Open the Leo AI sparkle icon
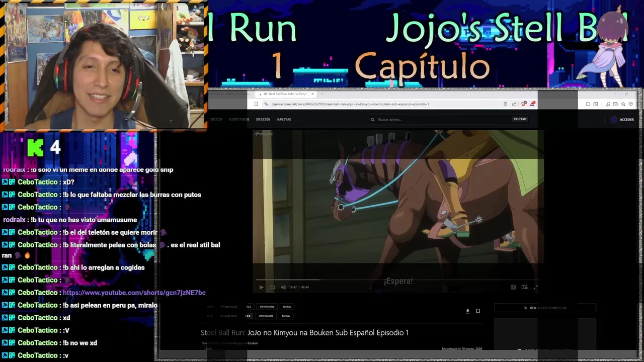The height and width of the screenshot is (362, 644). [x=623, y=104]
